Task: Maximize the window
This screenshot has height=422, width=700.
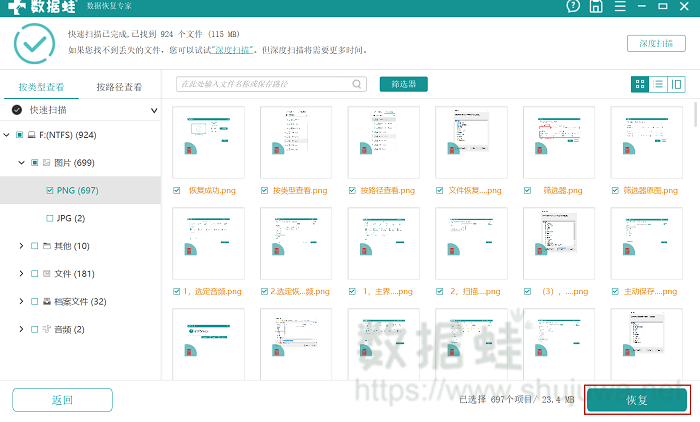Action: coord(662,6)
